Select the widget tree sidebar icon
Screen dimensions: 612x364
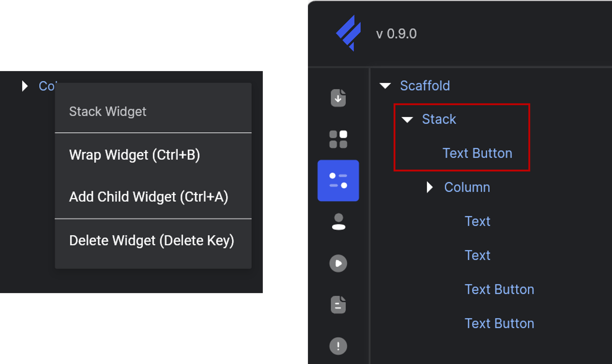pos(338,180)
